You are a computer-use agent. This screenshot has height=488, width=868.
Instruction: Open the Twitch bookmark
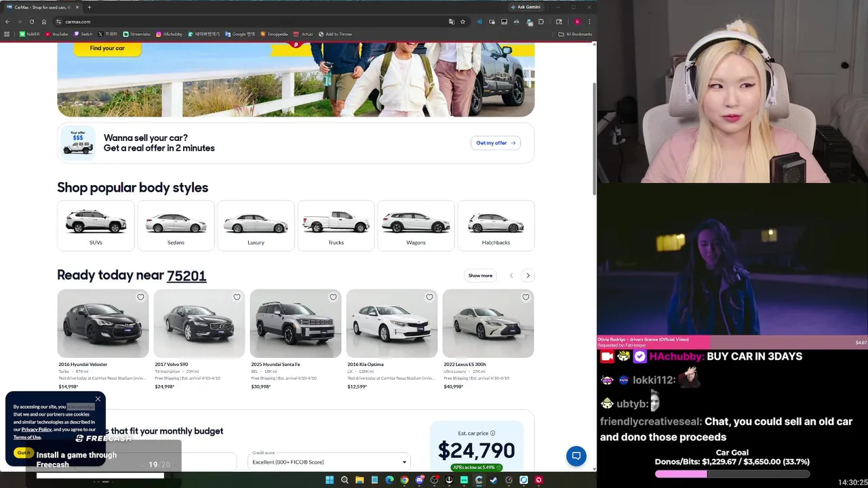[83, 34]
